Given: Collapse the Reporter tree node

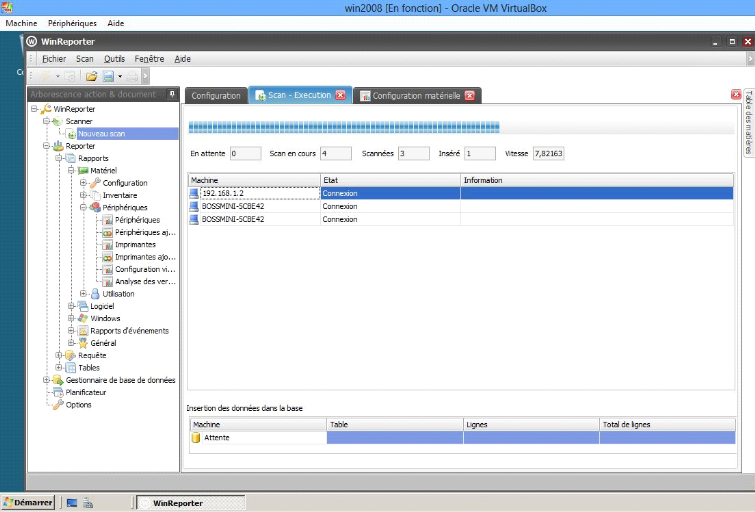Looking at the screenshot, I should point(47,146).
